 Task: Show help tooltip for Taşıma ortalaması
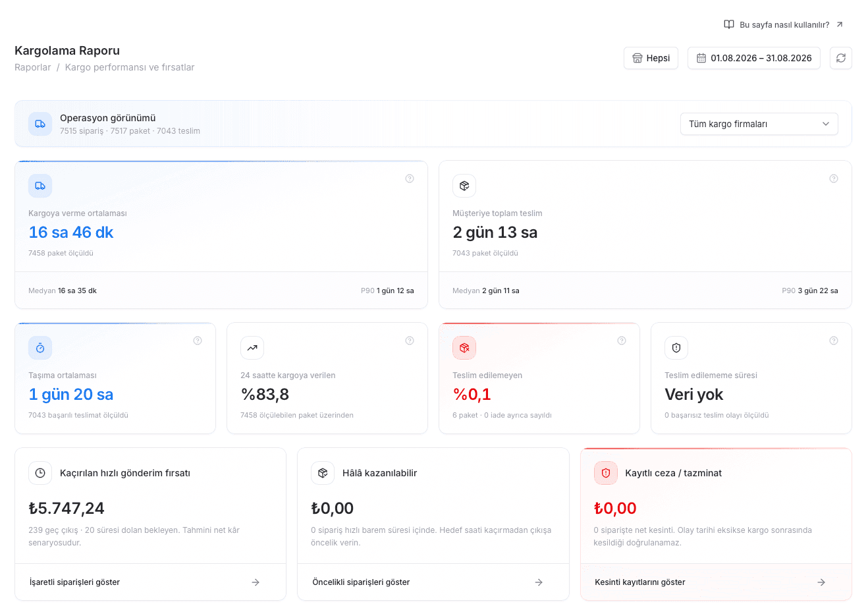(198, 341)
